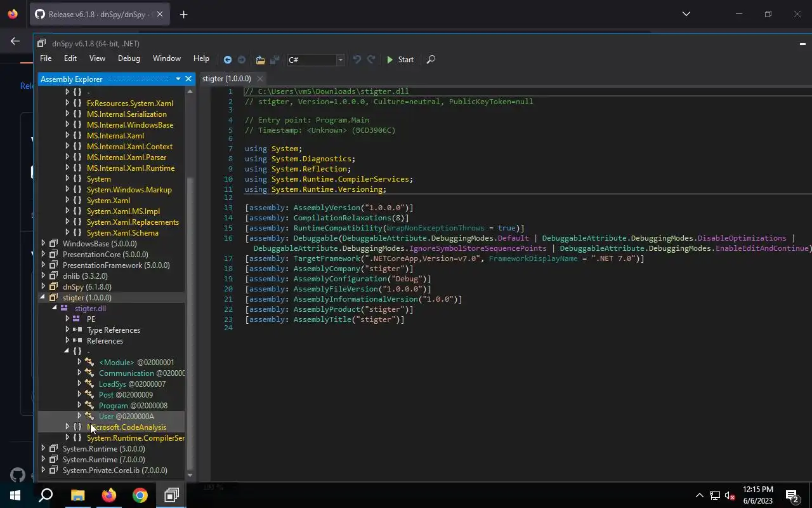
Task: Select the LoadSys @02000007 class
Action: [x=132, y=384]
